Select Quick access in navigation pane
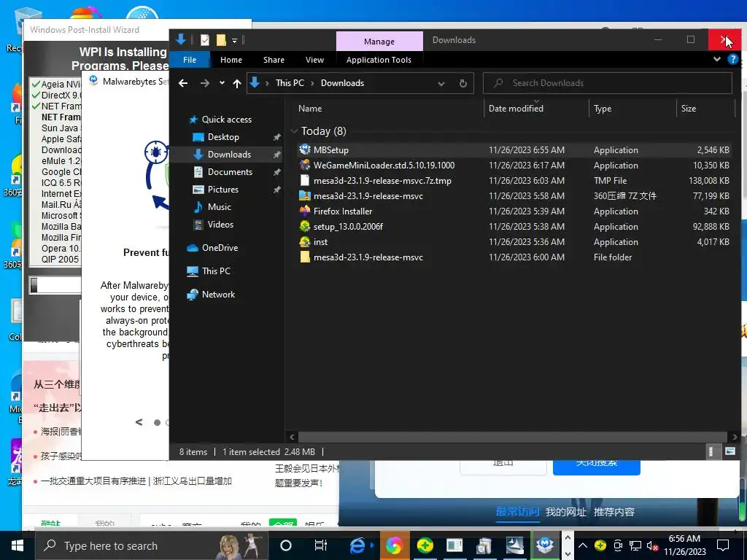This screenshot has width=747, height=560. tap(226, 120)
